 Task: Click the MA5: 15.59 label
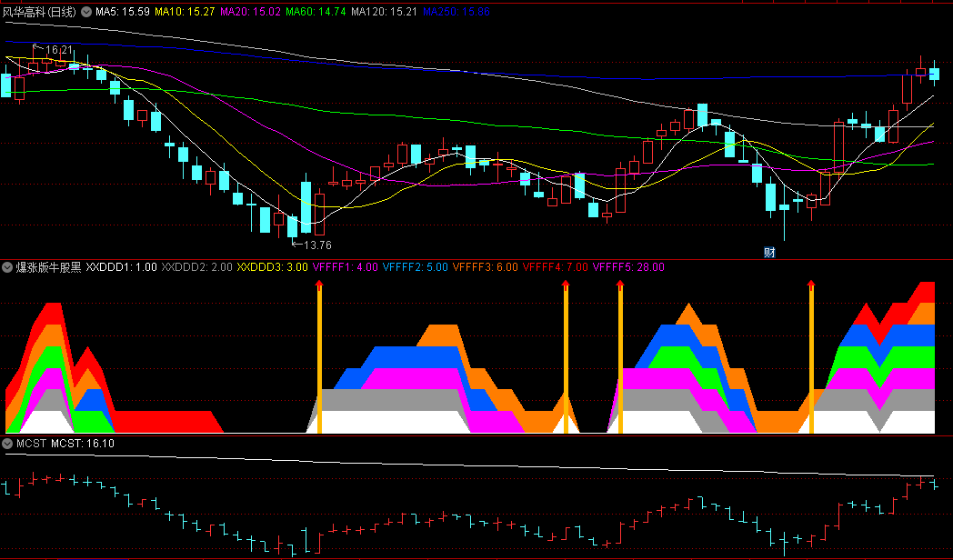coord(122,12)
